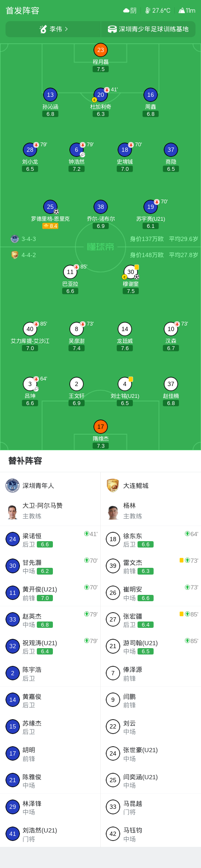The image size is (201, 868).
Task: Tap the 深圳青年人 team badge in substitutes
Action: pos(13,485)
